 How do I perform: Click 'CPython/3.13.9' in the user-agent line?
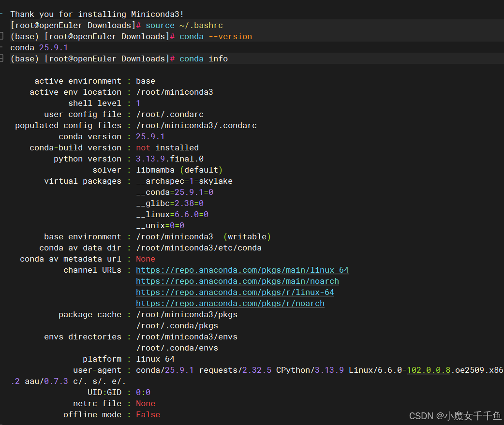pyautogui.click(x=310, y=370)
